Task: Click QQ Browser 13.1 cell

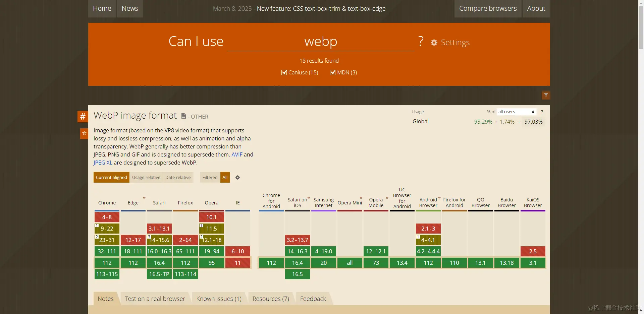Action: [x=481, y=263]
